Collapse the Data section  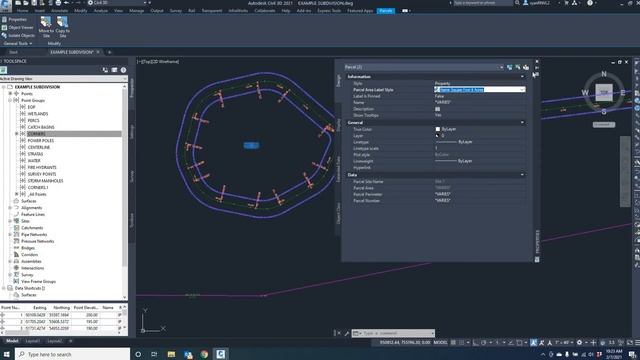[x=522, y=175]
